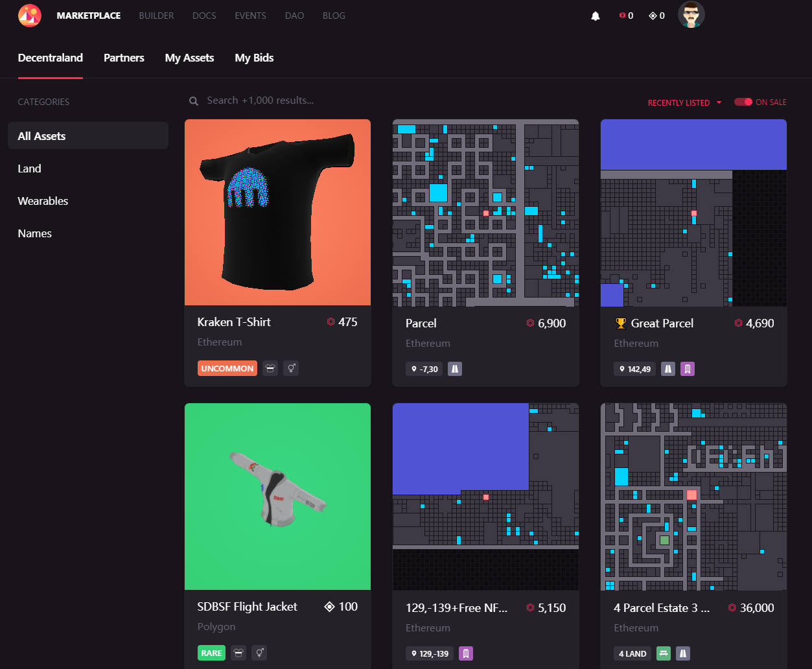Switch to the Partners tab

(x=124, y=58)
